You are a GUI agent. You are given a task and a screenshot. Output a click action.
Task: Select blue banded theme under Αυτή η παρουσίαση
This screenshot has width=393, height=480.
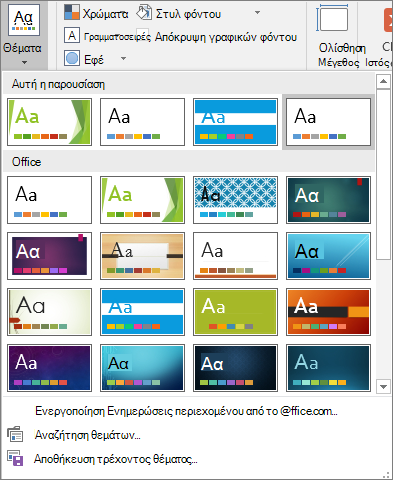[x=235, y=122]
